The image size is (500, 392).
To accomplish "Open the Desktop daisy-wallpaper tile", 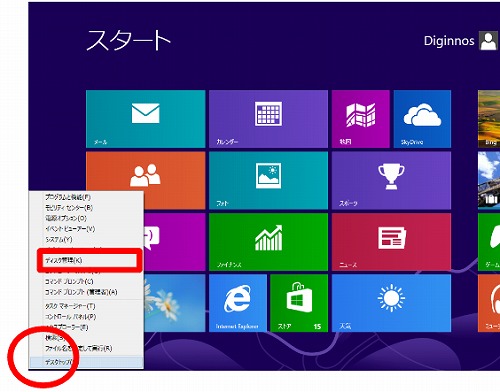I will coord(174,303).
